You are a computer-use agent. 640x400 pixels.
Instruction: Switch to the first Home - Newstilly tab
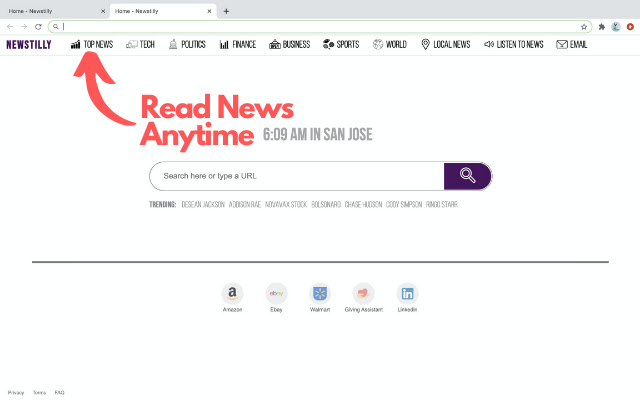coord(55,11)
